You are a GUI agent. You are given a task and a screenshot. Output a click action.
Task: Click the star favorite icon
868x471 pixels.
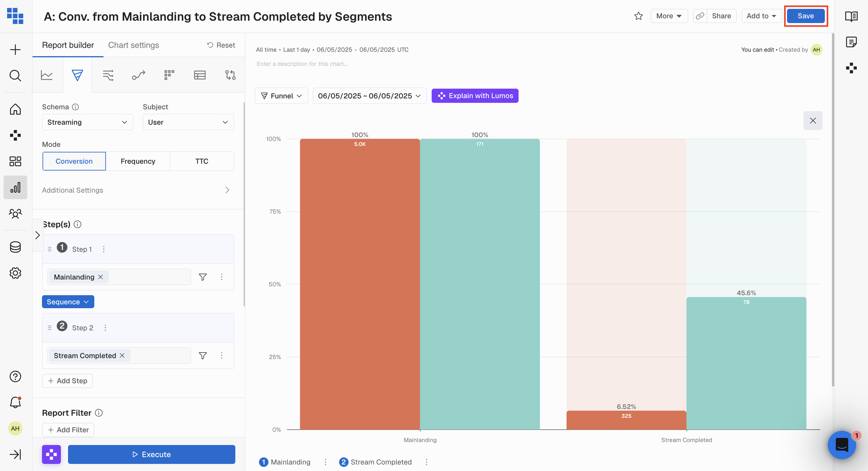click(x=638, y=16)
